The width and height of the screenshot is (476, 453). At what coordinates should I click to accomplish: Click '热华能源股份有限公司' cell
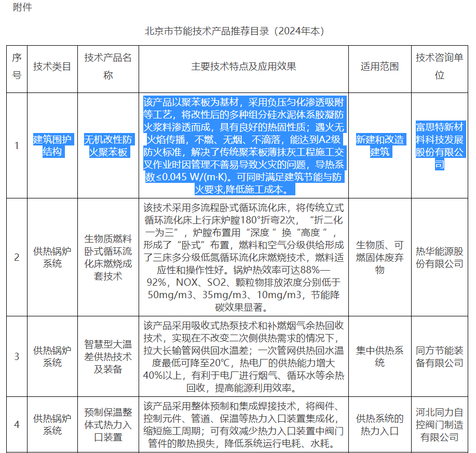coord(440,257)
